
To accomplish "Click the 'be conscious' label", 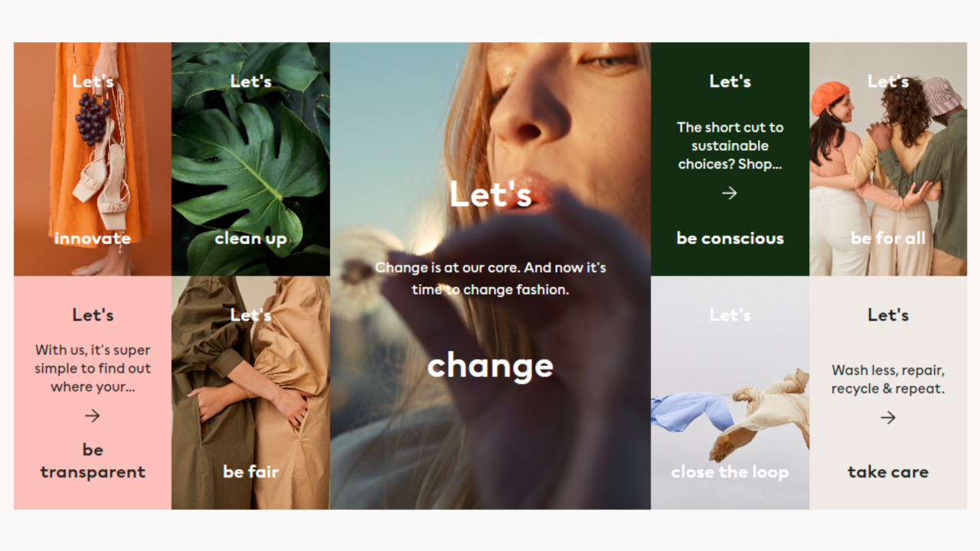I will [x=730, y=238].
